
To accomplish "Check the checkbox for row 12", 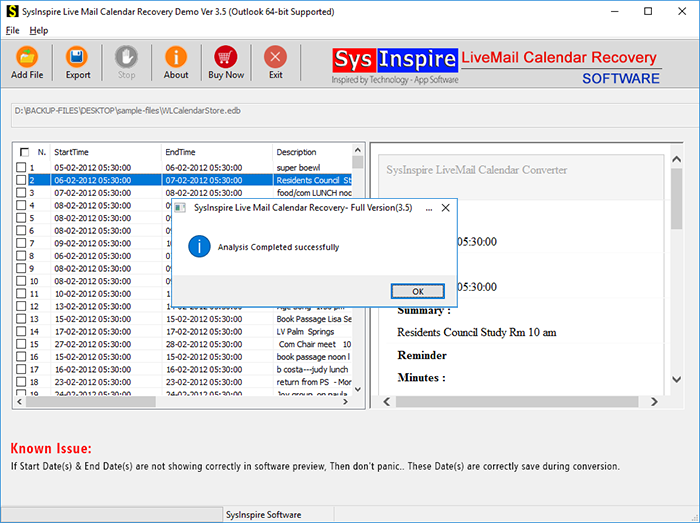I will tap(21, 306).
